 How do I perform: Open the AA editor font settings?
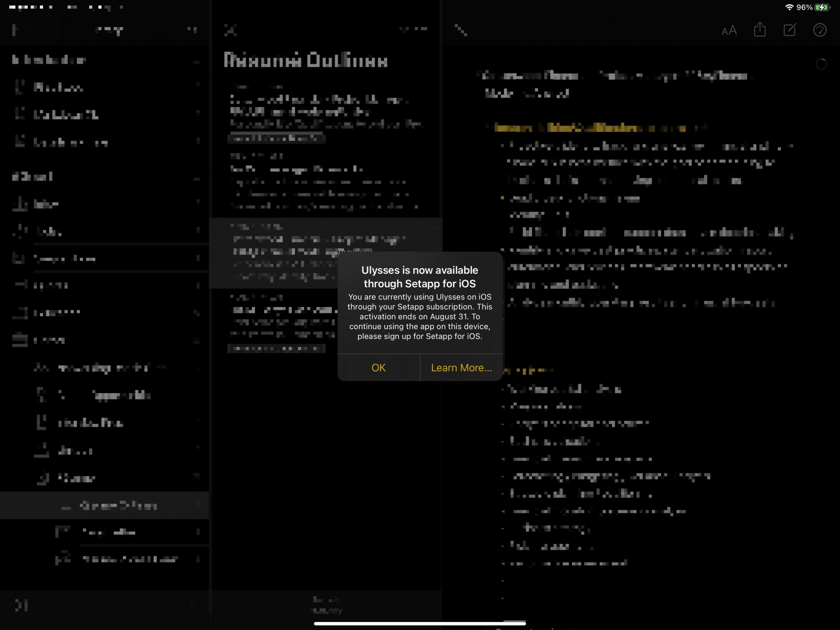(x=729, y=30)
